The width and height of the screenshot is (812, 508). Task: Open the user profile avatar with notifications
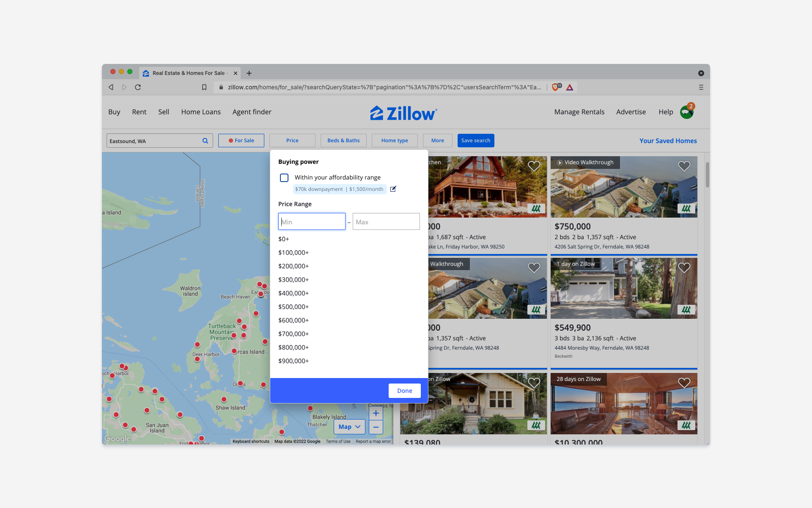click(686, 112)
